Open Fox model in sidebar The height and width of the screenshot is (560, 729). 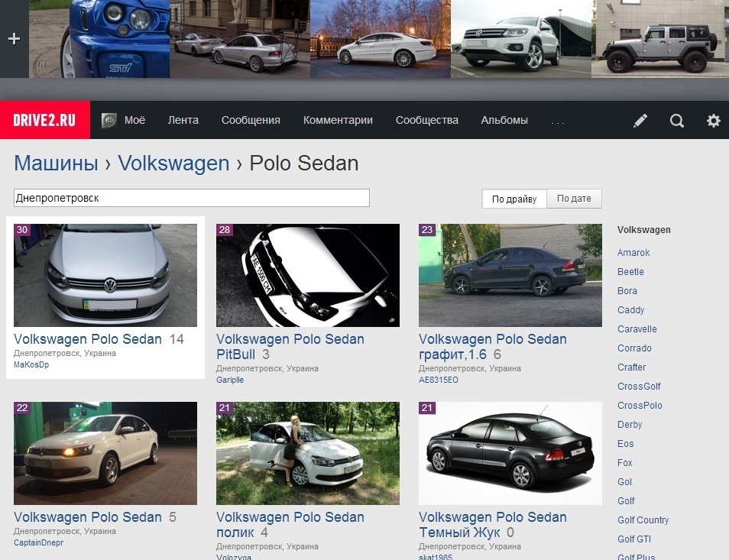click(x=624, y=463)
